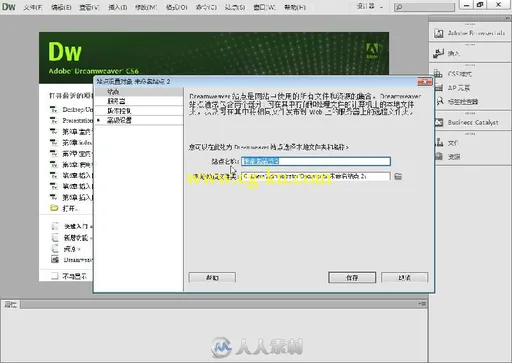
Task: Open the Adobe BrowserLab panel
Action: coord(470,33)
